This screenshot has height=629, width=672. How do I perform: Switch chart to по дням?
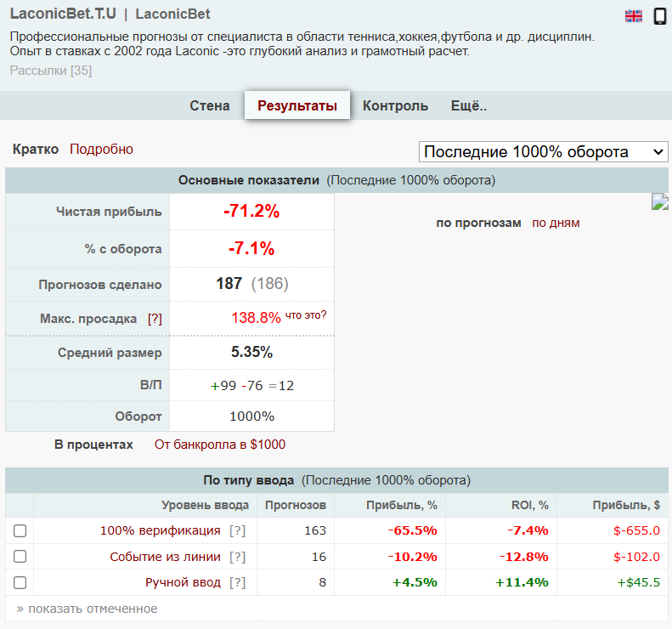(x=556, y=223)
